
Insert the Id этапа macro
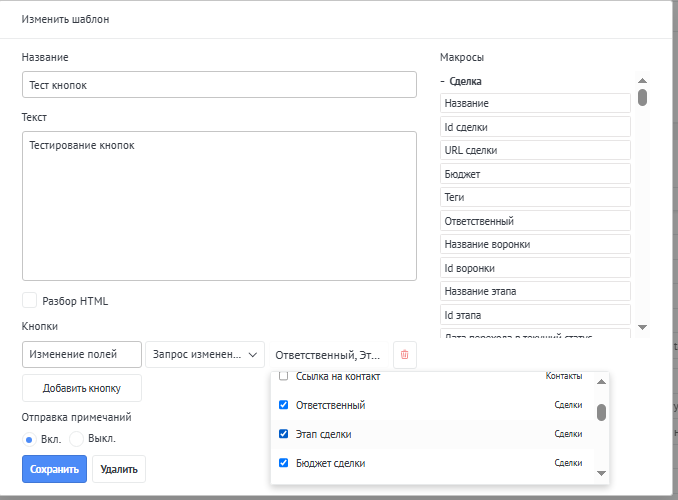[x=535, y=315]
